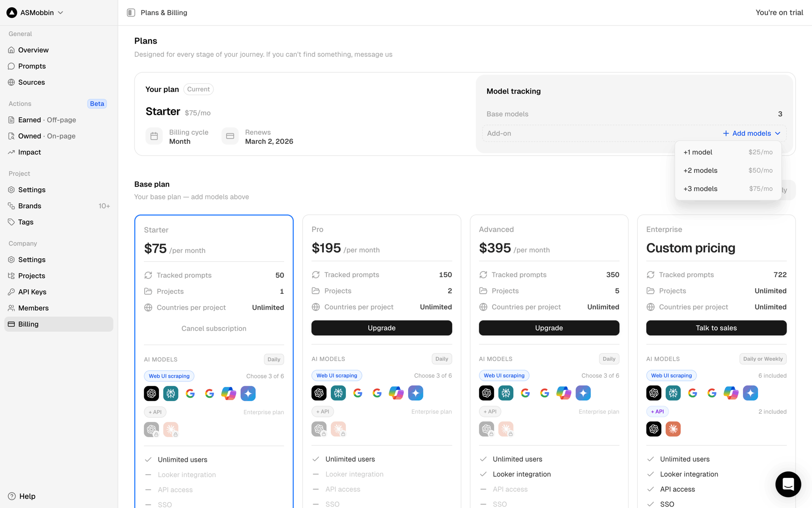
Task: Click the Current badge next to Your plan
Action: point(198,89)
